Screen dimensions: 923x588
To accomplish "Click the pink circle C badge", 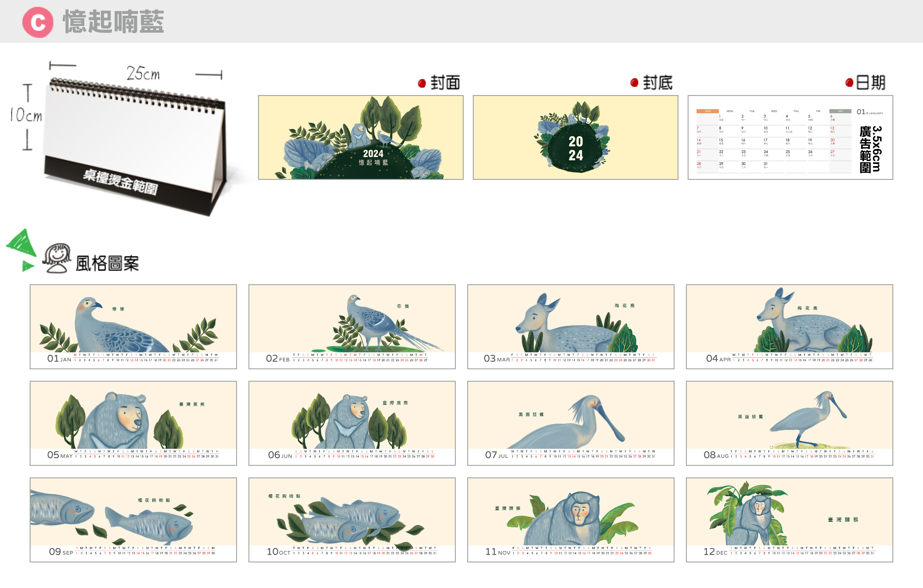I will [x=38, y=22].
